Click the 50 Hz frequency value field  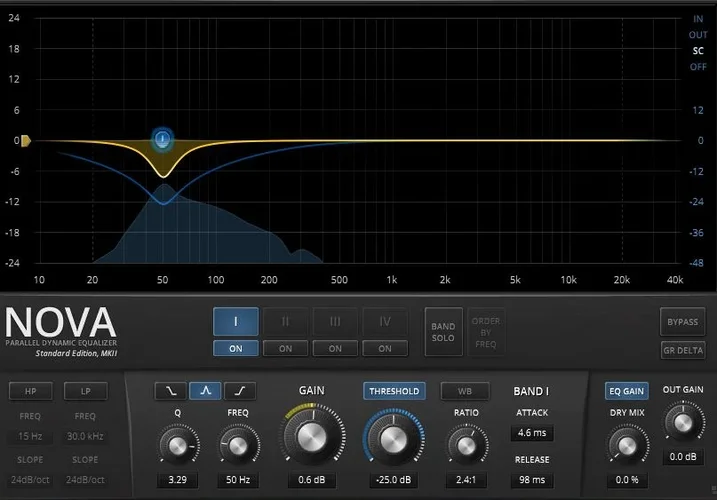[x=238, y=479]
